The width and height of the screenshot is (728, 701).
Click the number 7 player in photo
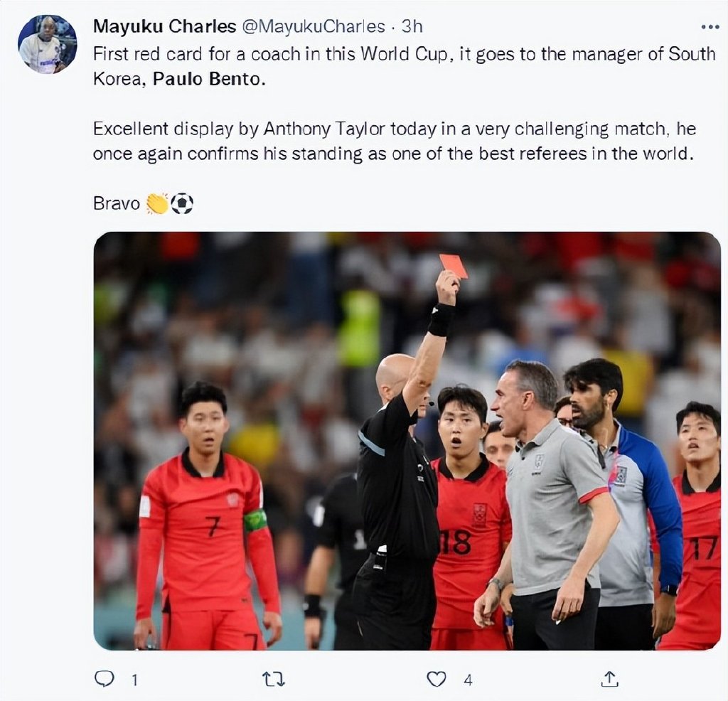(208, 515)
